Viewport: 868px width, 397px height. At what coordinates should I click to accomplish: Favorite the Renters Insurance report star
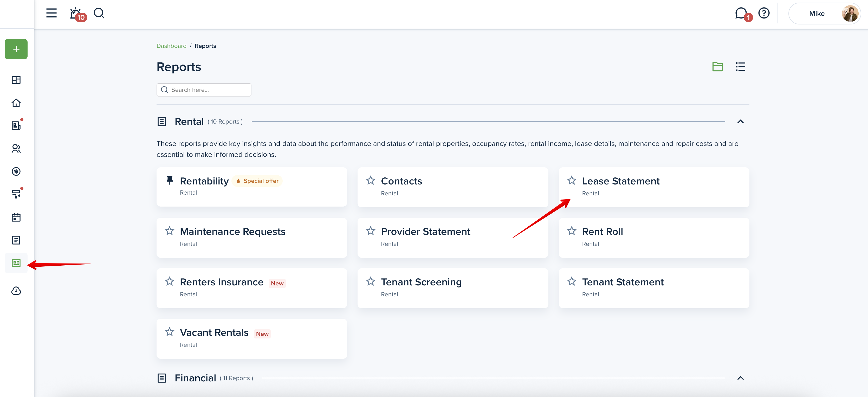[170, 281]
